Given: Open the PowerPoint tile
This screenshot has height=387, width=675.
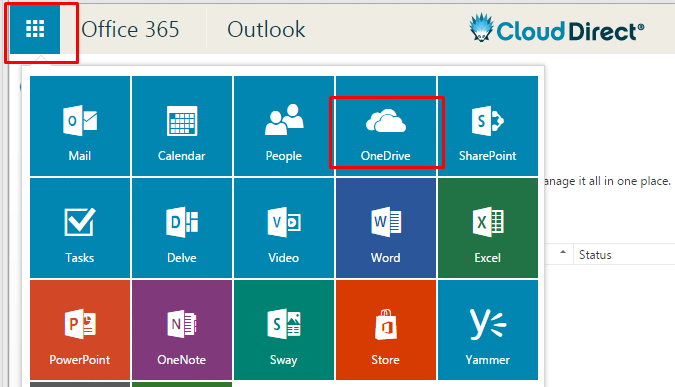Looking at the screenshot, I should click(x=80, y=330).
